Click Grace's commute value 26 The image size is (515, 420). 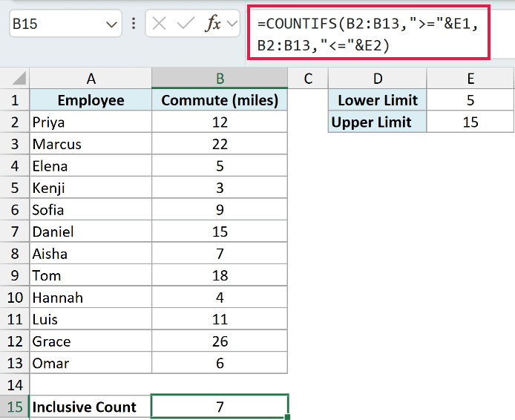click(x=220, y=341)
